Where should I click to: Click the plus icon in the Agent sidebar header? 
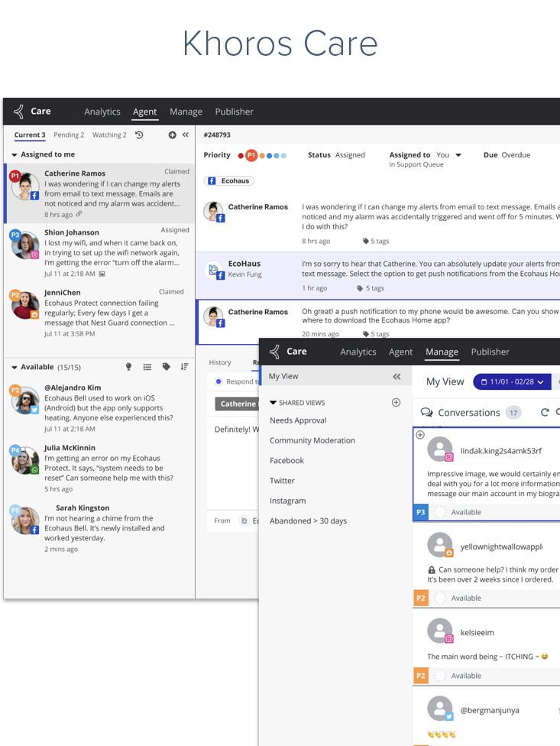click(172, 135)
